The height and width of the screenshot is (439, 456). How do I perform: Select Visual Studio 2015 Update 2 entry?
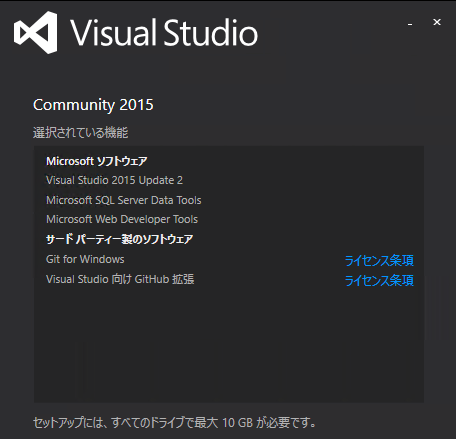click(x=114, y=180)
